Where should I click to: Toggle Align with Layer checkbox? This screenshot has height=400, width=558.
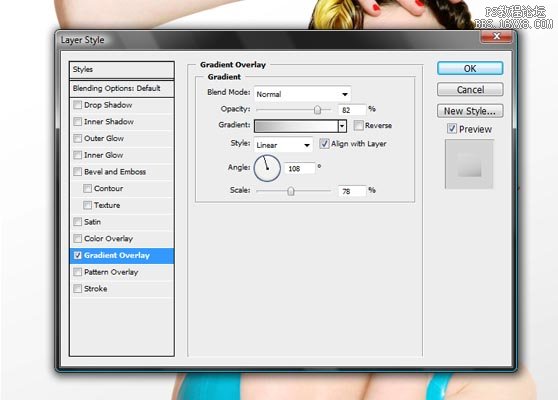[x=324, y=144]
